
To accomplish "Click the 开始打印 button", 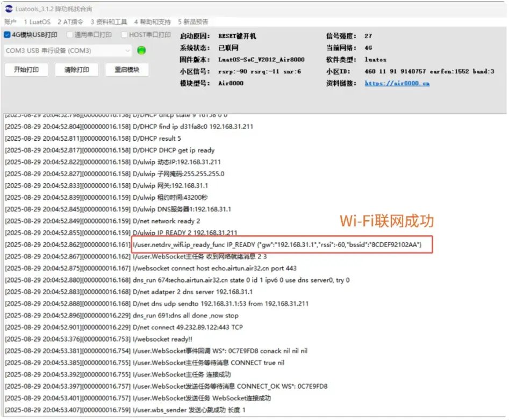I will [26, 70].
